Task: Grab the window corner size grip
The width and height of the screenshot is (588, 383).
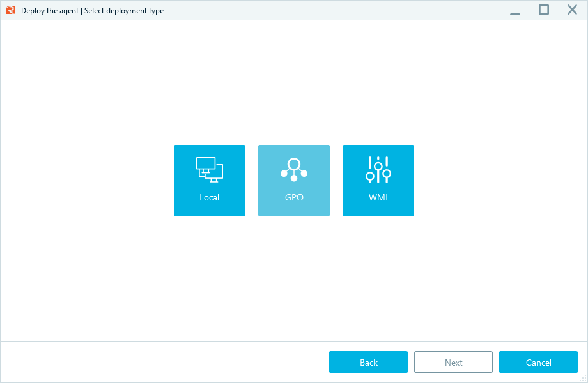Action: point(583,378)
